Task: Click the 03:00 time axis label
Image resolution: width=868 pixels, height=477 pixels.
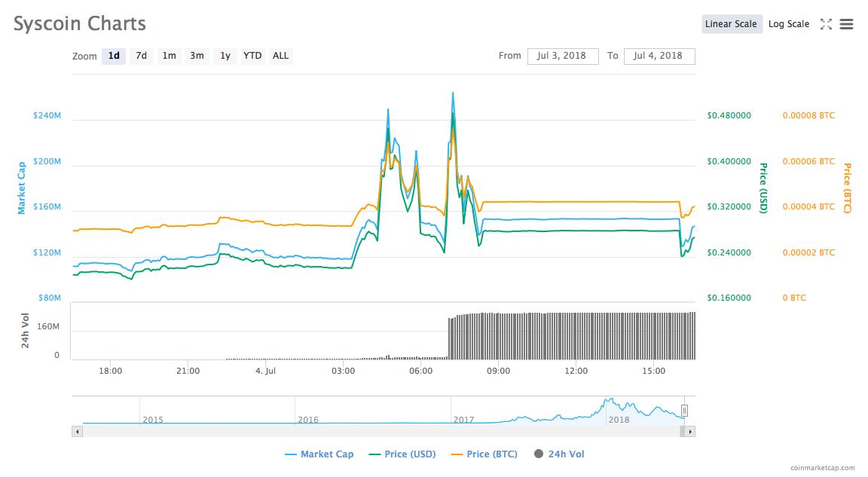Action: (x=344, y=371)
